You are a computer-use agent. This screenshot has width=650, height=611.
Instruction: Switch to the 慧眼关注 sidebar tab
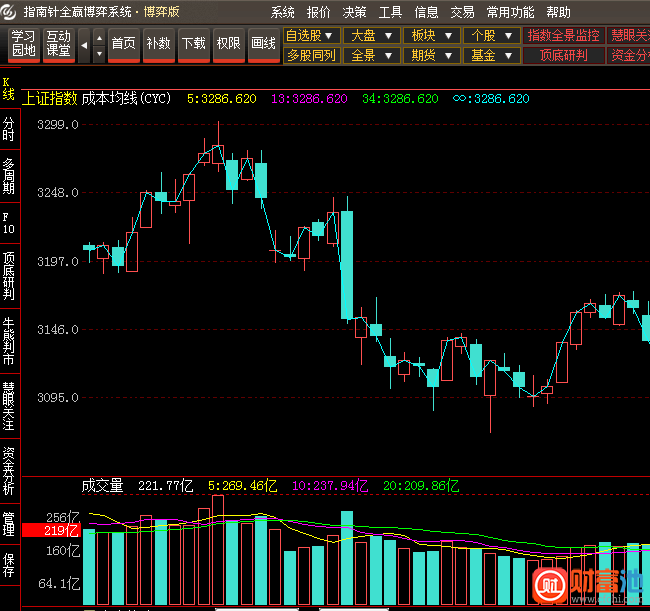pyautogui.click(x=9, y=406)
